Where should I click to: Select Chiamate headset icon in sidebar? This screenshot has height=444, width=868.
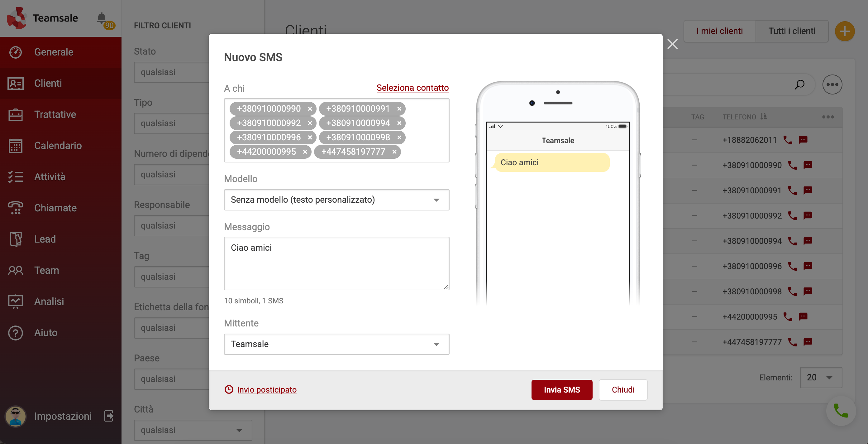coord(16,208)
